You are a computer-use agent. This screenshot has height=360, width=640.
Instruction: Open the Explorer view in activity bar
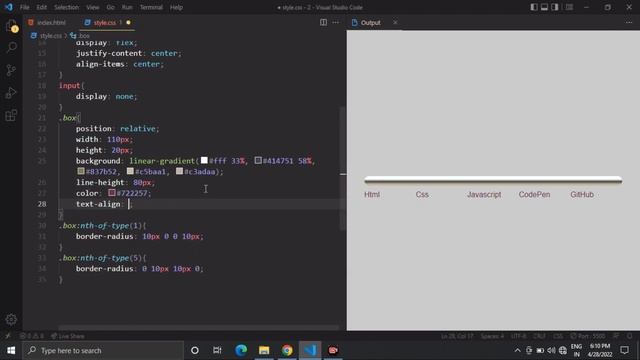coord(11,27)
